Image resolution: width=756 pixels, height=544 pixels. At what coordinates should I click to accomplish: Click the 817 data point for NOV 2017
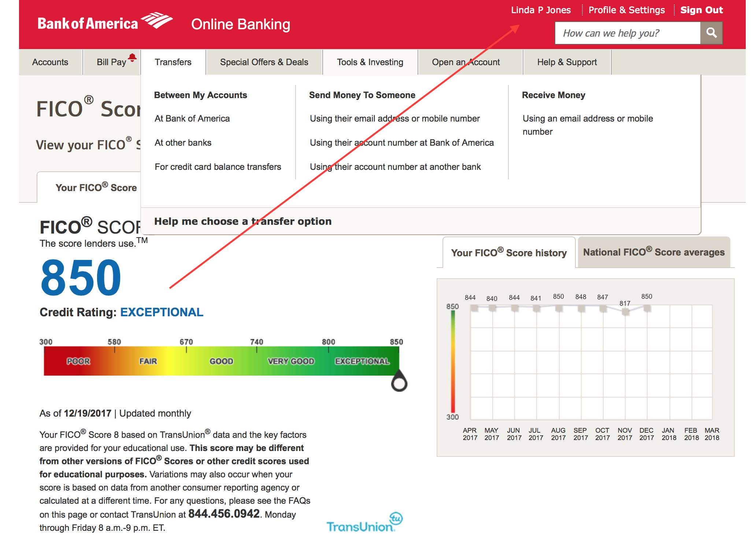(625, 312)
